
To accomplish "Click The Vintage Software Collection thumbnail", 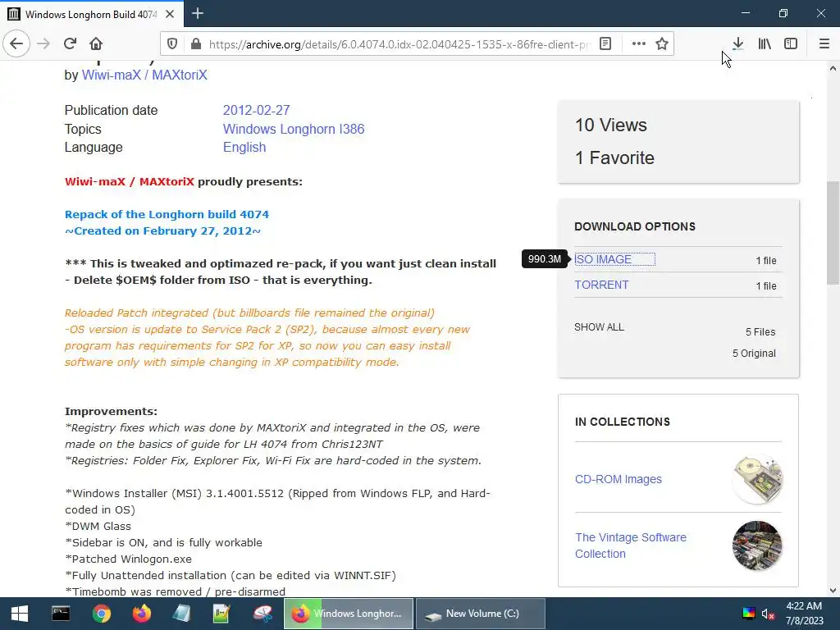I will click(757, 546).
